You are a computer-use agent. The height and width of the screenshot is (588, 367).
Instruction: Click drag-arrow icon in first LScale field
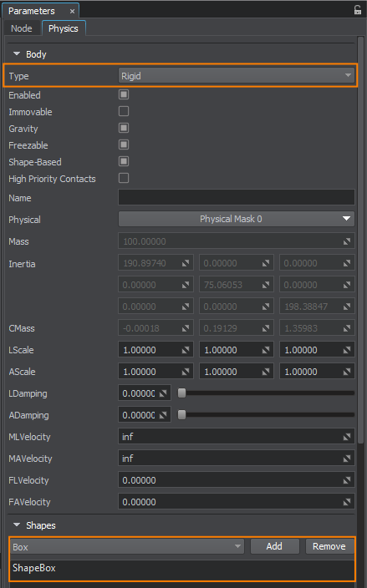click(x=186, y=350)
